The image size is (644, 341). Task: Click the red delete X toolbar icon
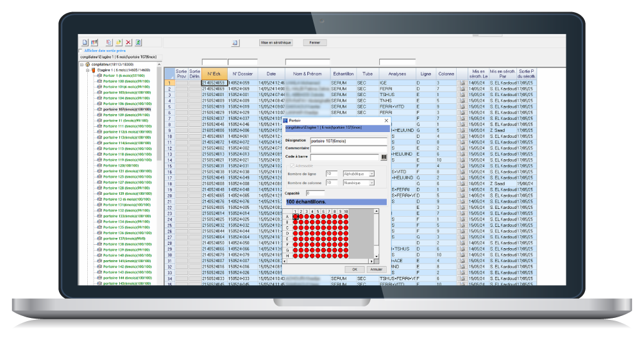point(128,42)
